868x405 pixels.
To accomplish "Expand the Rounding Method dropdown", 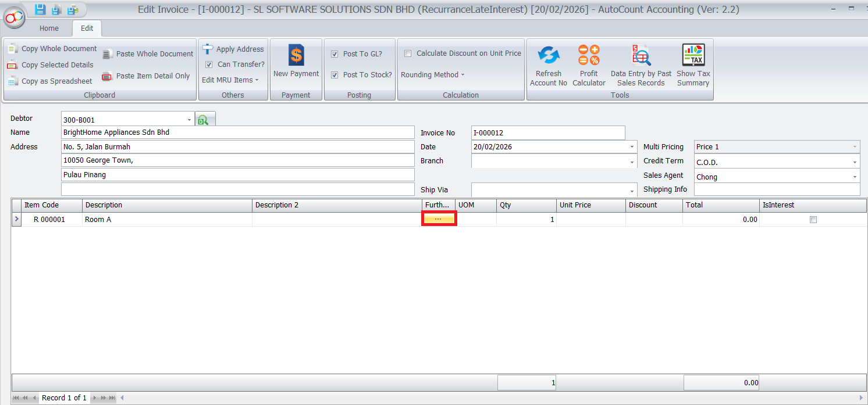I will pyautogui.click(x=433, y=75).
